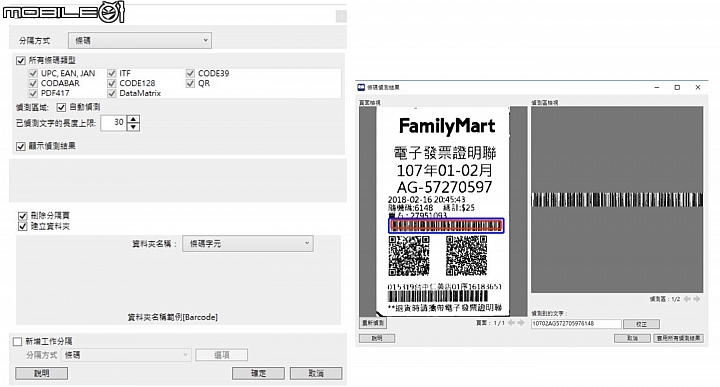720x387 pixels.
Task: Open the 資料夾名稱 dropdown showing 條碼字元
Action: click(248, 244)
